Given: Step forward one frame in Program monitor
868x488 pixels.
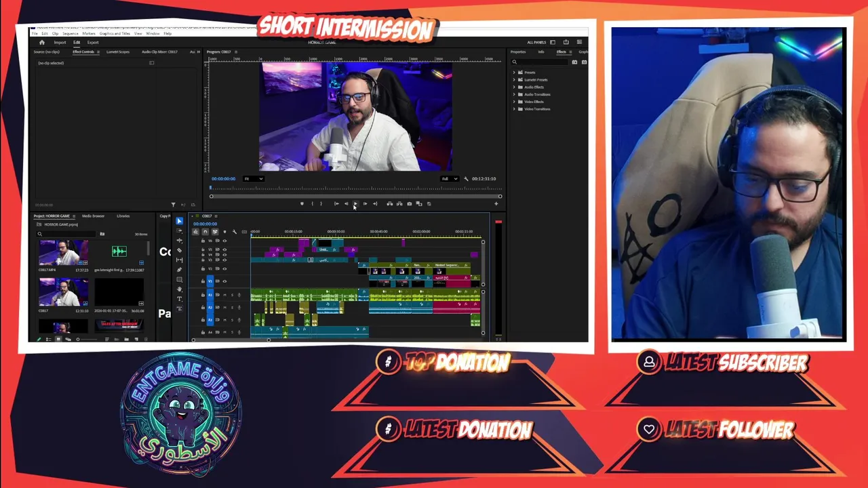Looking at the screenshot, I should pyautogui.click(x=365, y=203).
